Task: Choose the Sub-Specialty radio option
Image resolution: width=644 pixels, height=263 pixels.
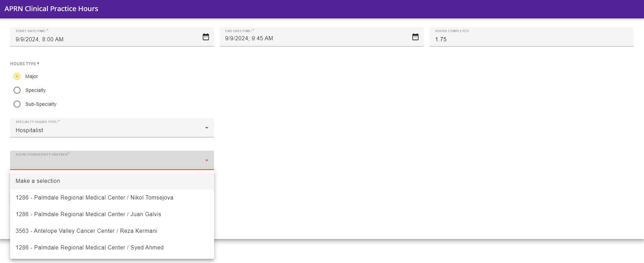Action: (17, 104)
